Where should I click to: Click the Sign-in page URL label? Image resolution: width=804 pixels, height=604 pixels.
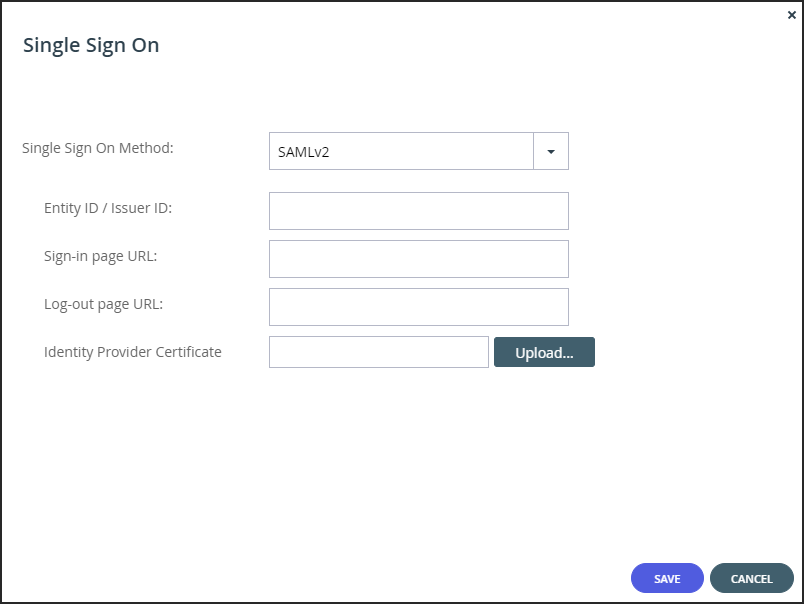(x=100, y=256)
